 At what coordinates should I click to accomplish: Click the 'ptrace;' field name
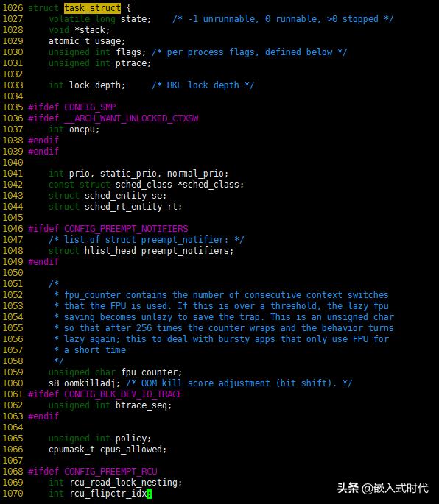coord(133,63)
